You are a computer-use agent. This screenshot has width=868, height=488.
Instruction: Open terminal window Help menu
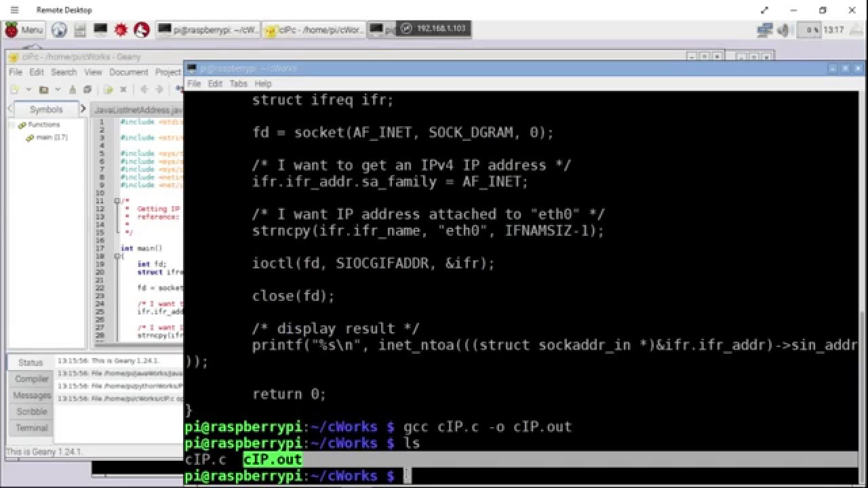click(x=263, y=83)
